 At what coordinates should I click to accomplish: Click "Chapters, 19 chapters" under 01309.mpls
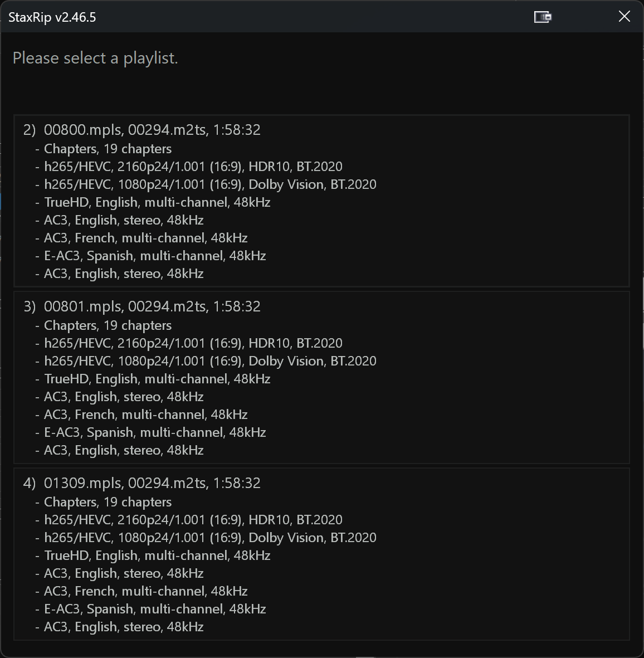click(x=108, y=502)
